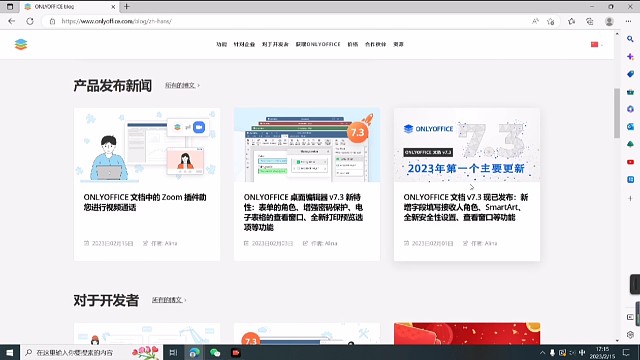View all posts link beside 对于开发者 heading
The height and width of the screenshot is (360, 640).
point(169,300)
